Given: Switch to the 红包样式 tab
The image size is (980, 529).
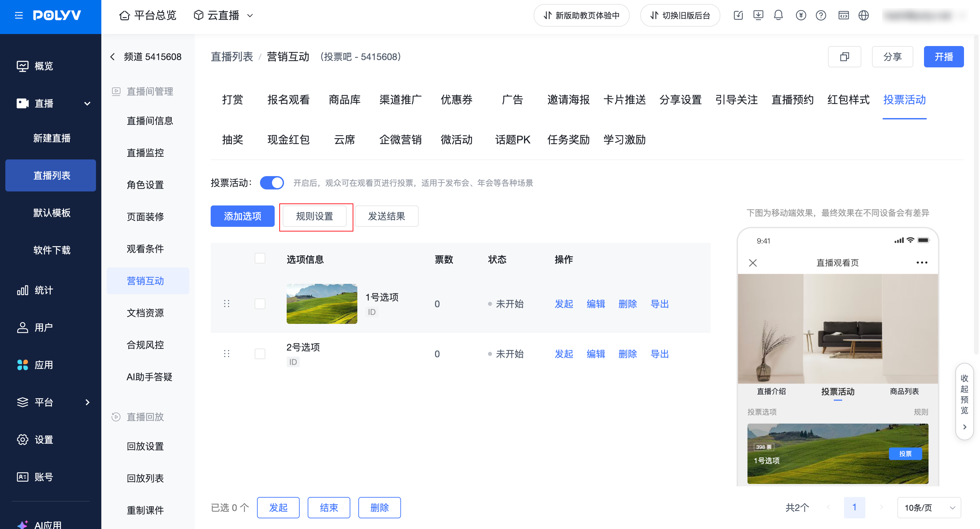Looking at the screenshot, I should click(x=848, y=100).
